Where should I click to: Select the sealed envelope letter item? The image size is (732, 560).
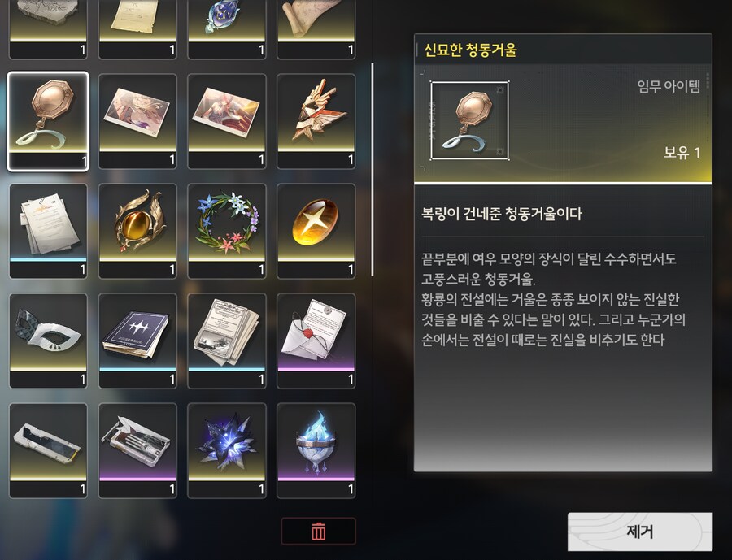tap(316, 341)
